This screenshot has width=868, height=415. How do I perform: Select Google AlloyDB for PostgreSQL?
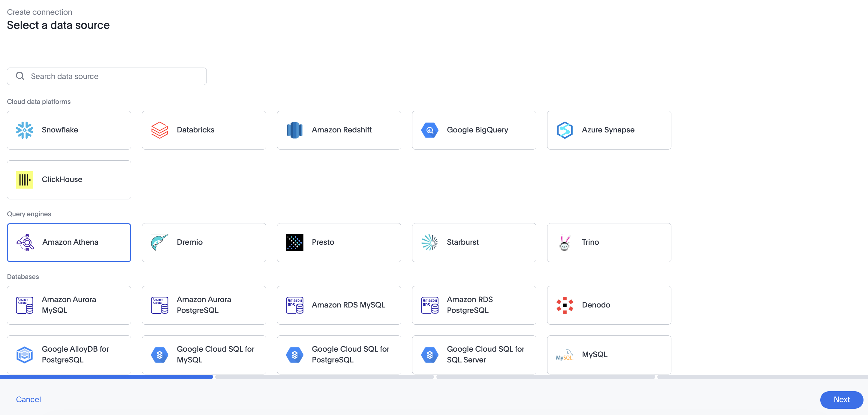pos(69,354)
